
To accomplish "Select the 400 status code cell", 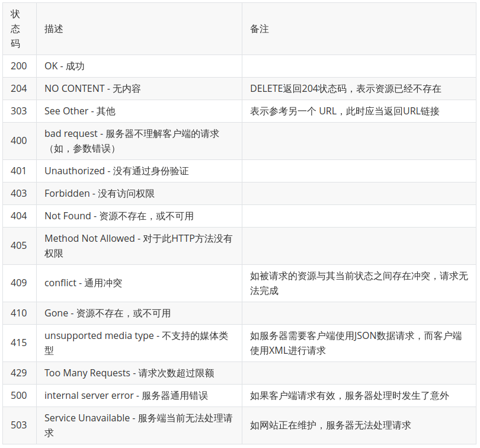I will coord(19,141).
